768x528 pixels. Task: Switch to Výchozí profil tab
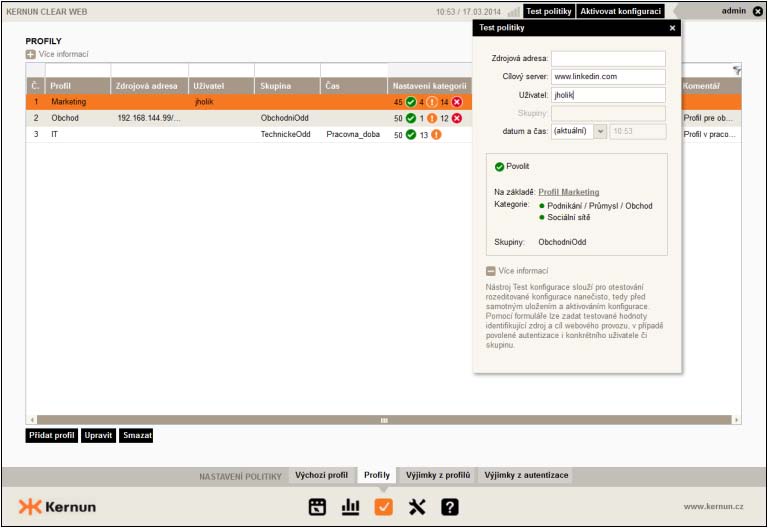pos(321,475)
